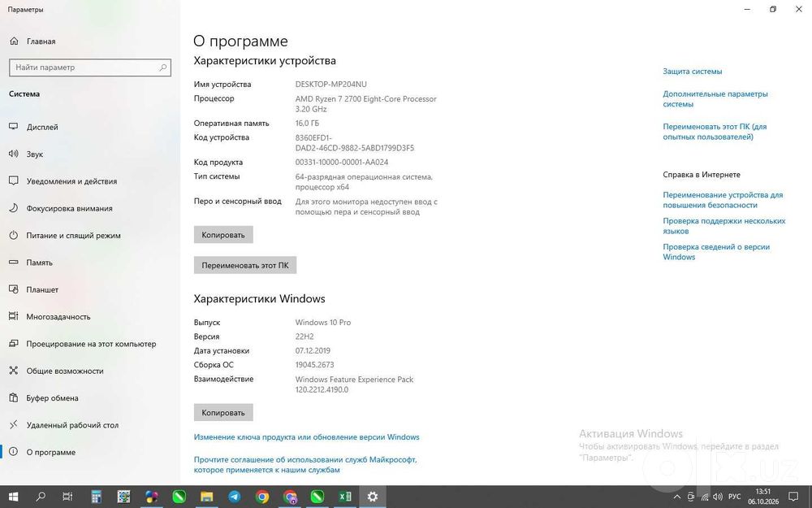Screen dimensions: 812x508
Task: Click the Переименовать этот ПК button
Action: [245, 265]
